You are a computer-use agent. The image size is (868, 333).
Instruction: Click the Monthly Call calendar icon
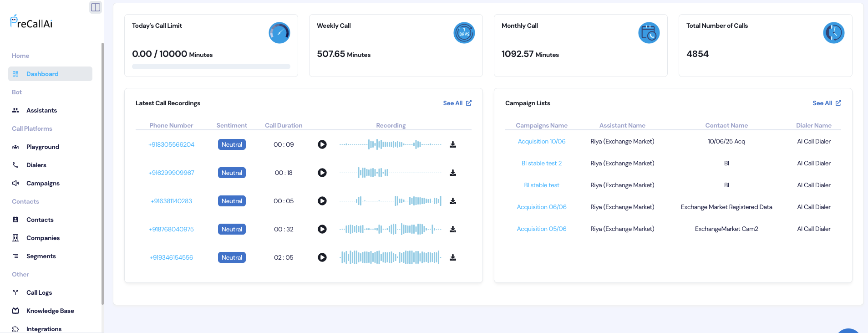coord(649,33)
